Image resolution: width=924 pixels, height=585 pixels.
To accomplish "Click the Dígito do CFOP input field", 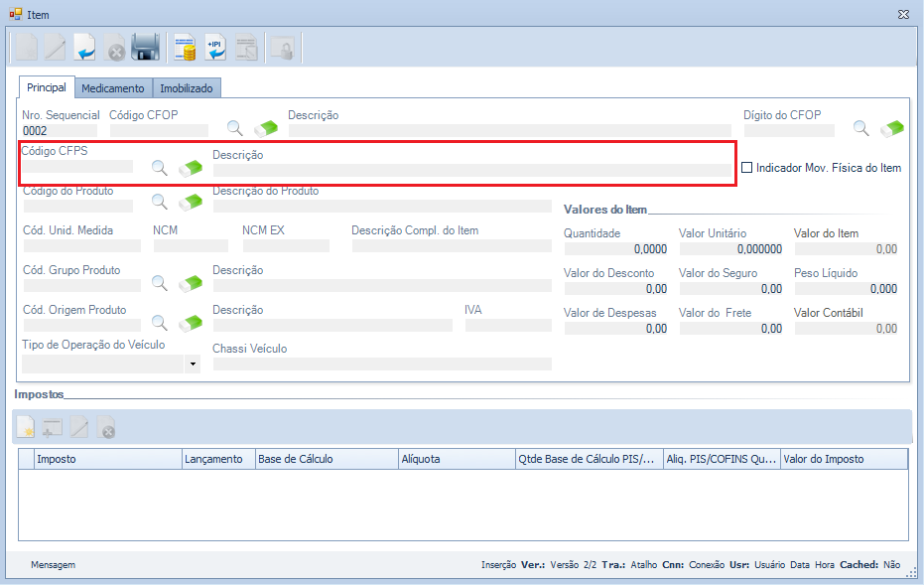I will coord(789,130).
